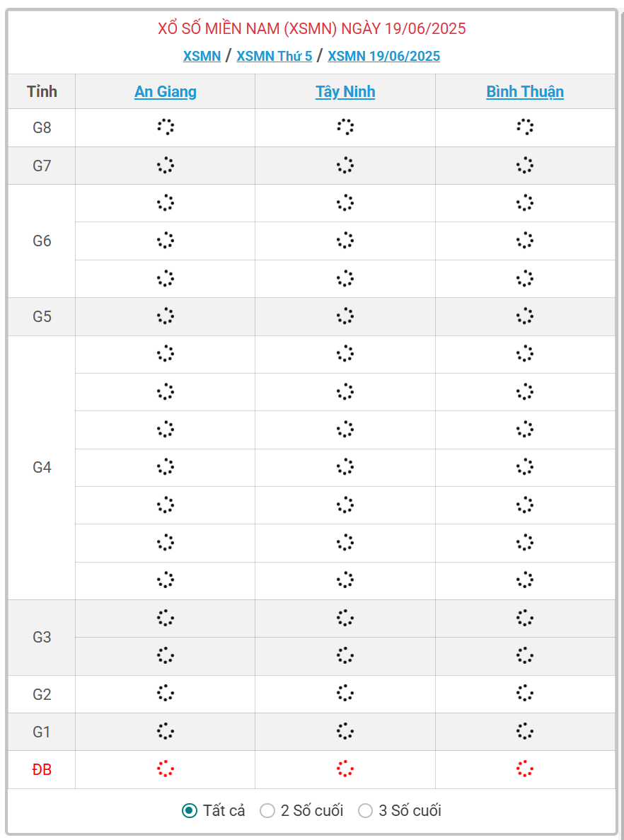This screenshot has width=624, height=840.
Task: Open the XSMN breadcrumb link
Action: tap(202, 56)
